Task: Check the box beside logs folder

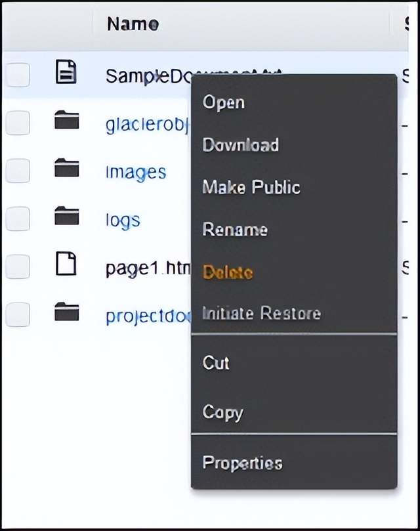Action: 18,219
